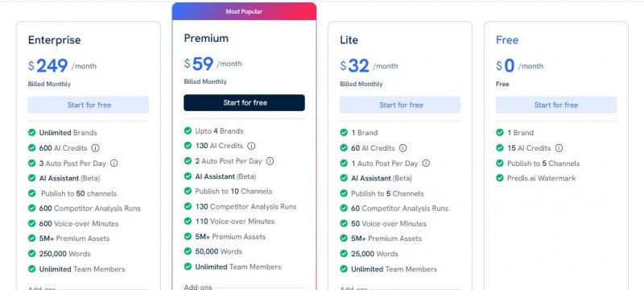This screenshot has height=290, width=644.
Task: Click info icon next to 600 AI Credits
Action: pos(95,148)
